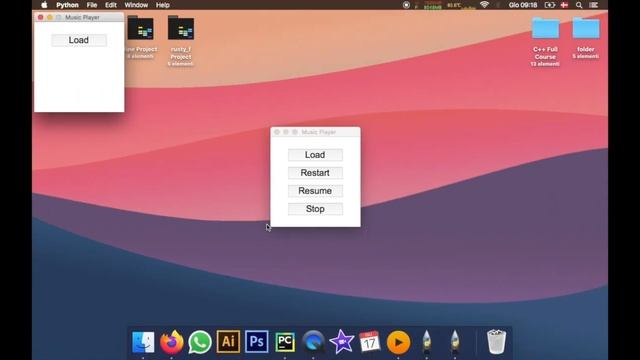Launch Adobe Illustrator from the dock
Viewport: 640px width, 360px height.
pos(228,342)
